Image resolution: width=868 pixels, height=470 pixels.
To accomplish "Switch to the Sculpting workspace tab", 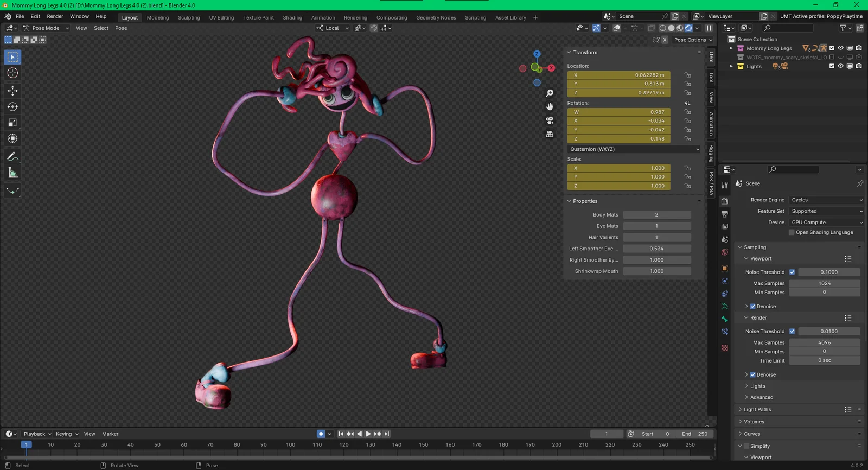I will coord(189,17).
